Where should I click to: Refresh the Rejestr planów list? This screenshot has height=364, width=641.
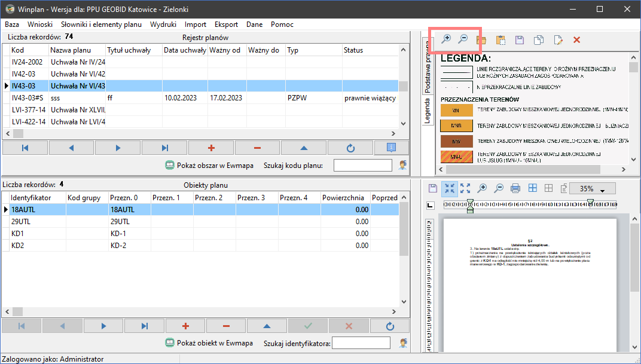click(351, 148)
